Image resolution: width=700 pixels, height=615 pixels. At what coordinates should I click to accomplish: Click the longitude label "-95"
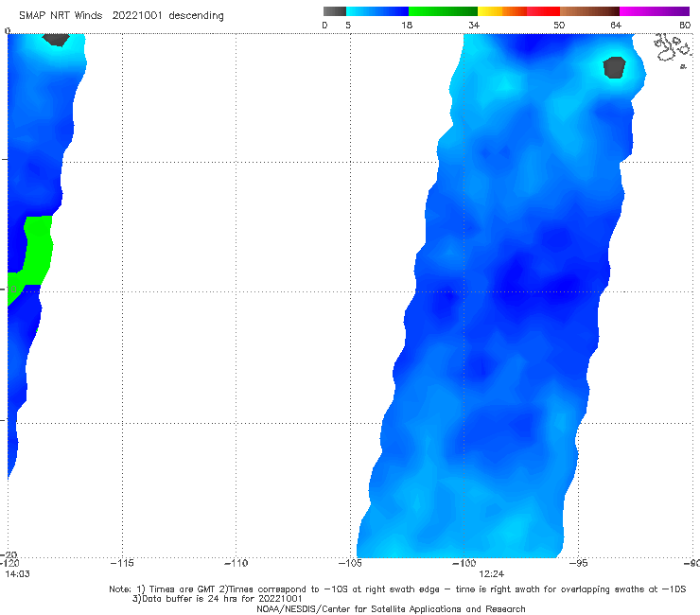point(579,563)
